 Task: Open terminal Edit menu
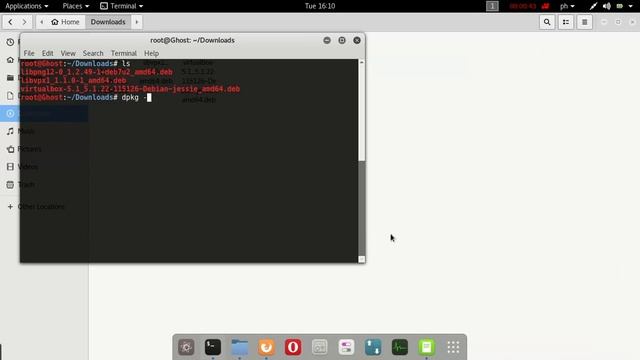pyautogui.click(x=47, y=53)
